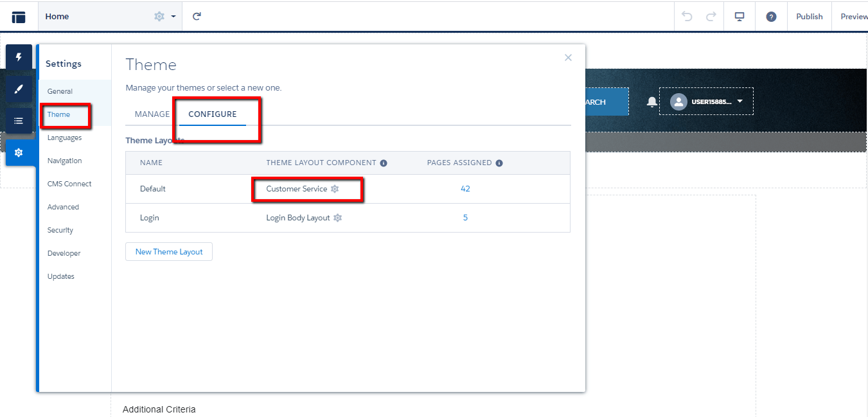This screenshot has height=417, width=868.
Task: Open the 42 pages assigned link
Action: pos(465,189)
